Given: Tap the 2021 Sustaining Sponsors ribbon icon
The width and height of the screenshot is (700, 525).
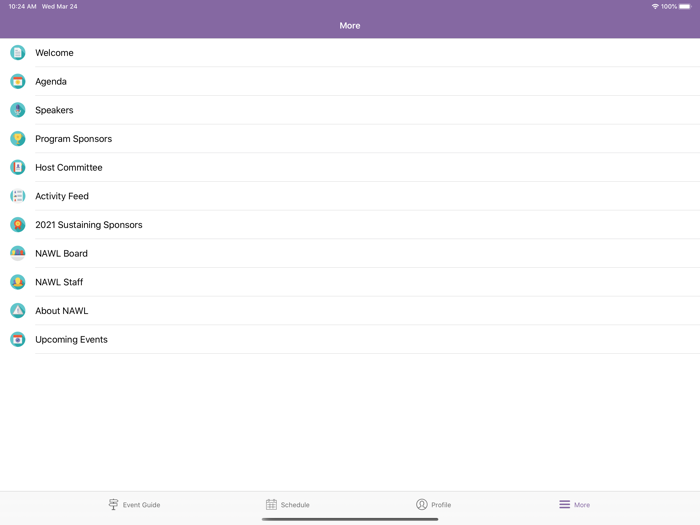Looking at the screenshot, I should (17, 225).
